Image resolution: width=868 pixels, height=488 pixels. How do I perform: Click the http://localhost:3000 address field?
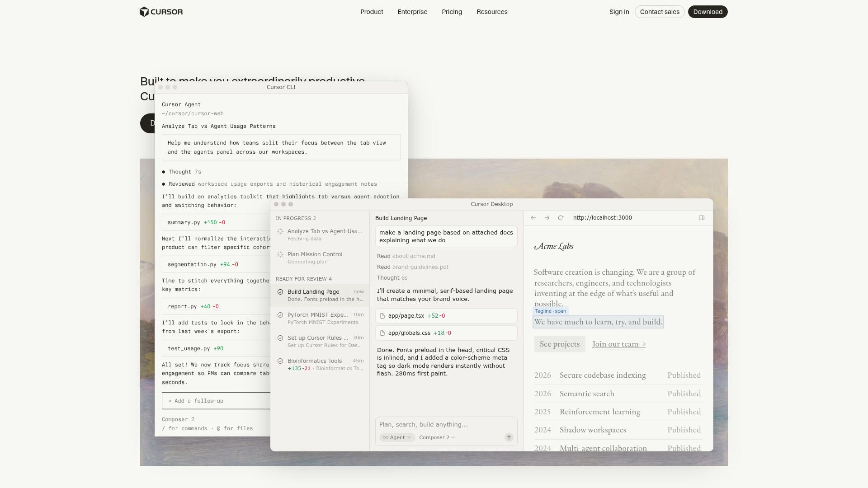coord(603,218)
